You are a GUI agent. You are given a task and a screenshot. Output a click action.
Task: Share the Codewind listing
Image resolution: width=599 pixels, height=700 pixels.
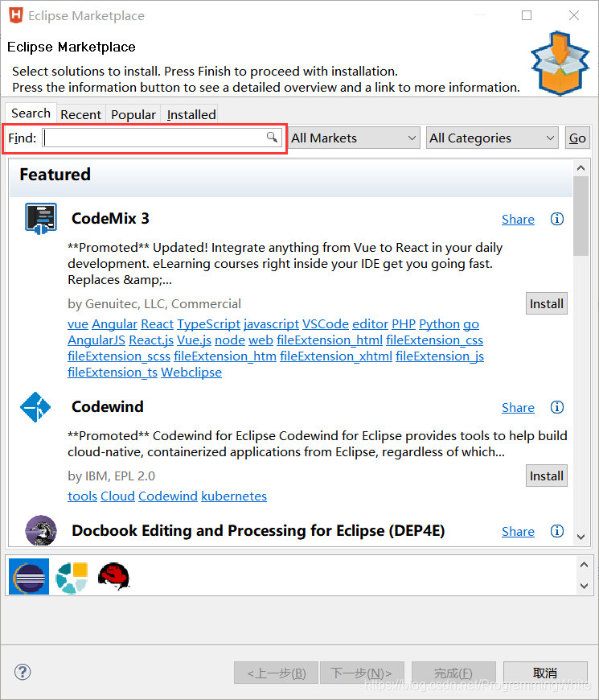coord(518,408)
